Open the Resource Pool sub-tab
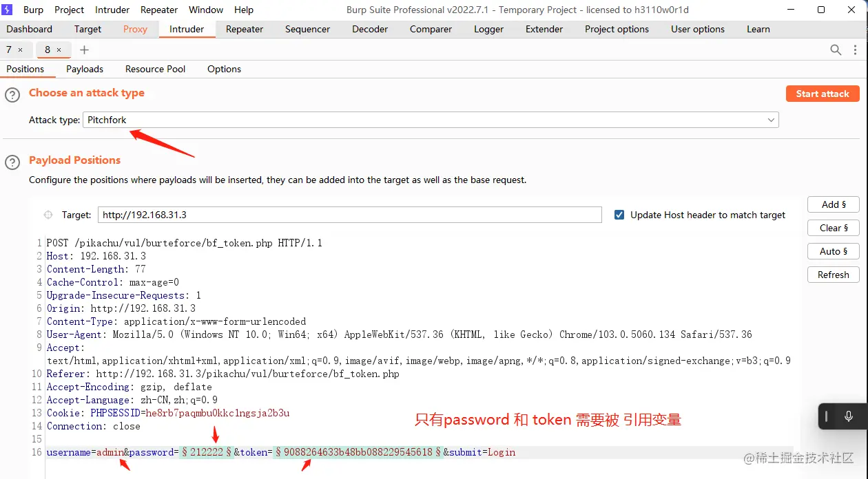 [x=155, y=69]
